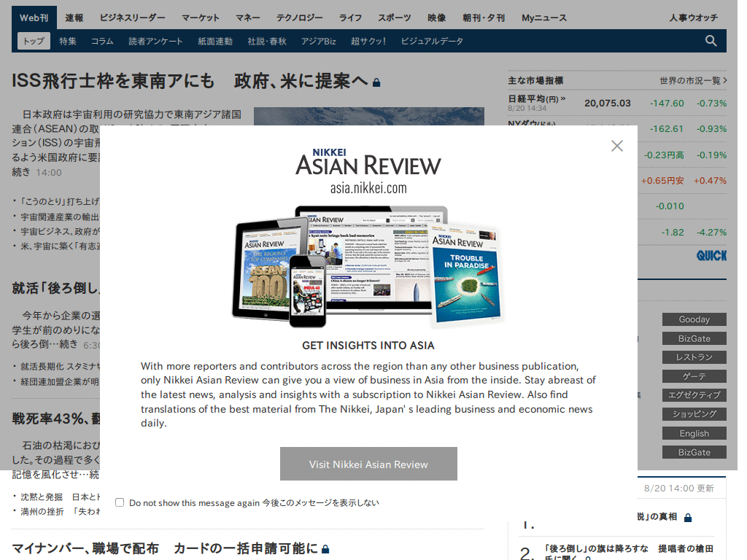Open 経団連加盟企業 related link
The height and width of the screenshot is (560, 747).
[x=60, y=381]
